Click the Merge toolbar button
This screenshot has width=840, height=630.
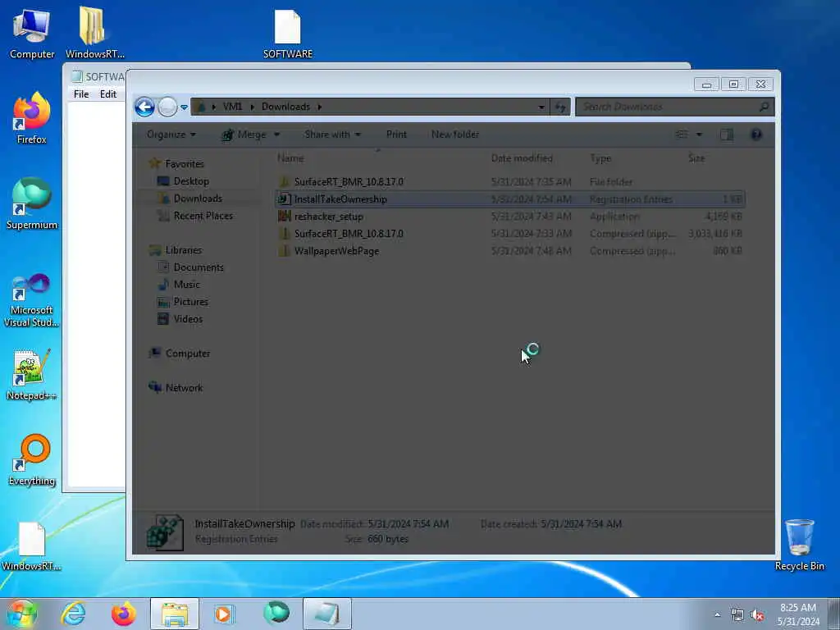click(x=244, y=135)
